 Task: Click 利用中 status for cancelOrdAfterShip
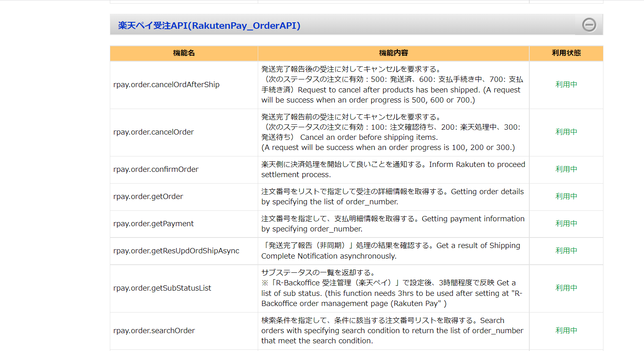pos(566,85)
